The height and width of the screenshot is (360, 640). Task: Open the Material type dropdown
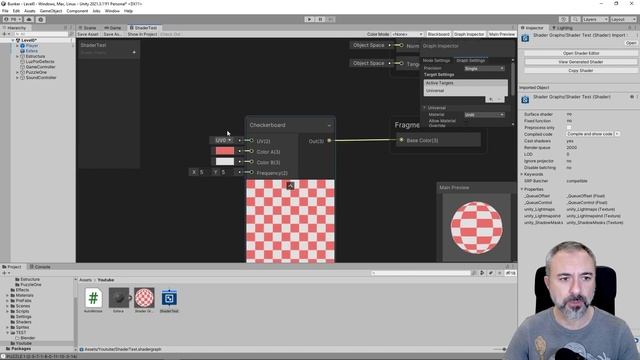coord(484,115)
